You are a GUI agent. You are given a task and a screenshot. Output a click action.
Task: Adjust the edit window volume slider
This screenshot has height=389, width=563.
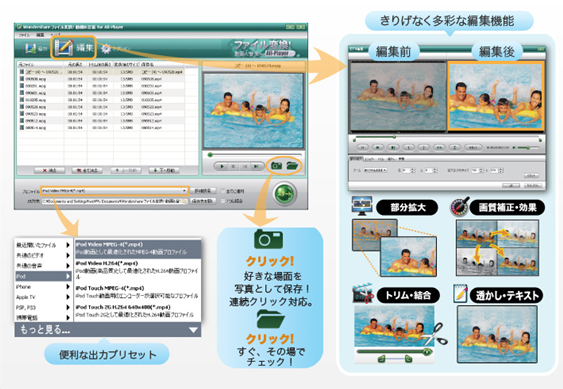527,148
